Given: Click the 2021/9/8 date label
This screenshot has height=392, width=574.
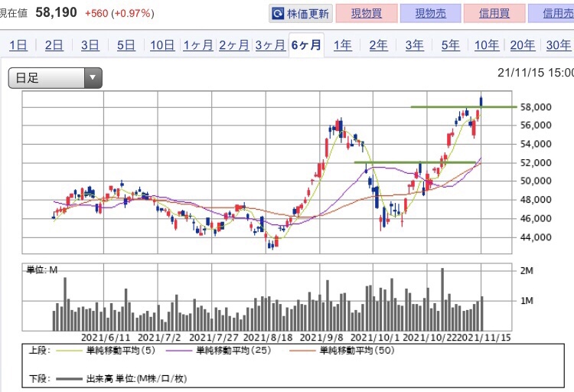Looking at the screenshot, I should pos(321,338).
